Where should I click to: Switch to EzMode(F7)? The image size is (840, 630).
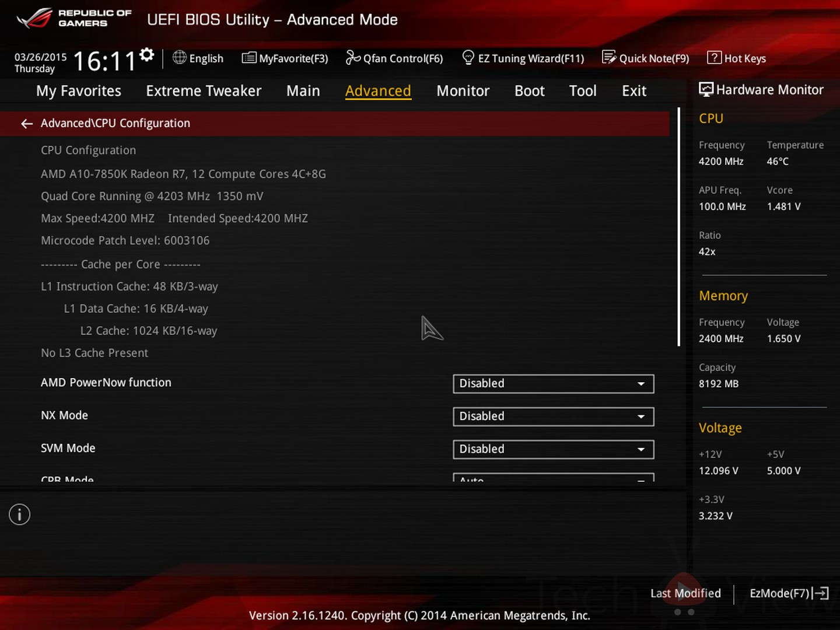(x=789, y=593)
